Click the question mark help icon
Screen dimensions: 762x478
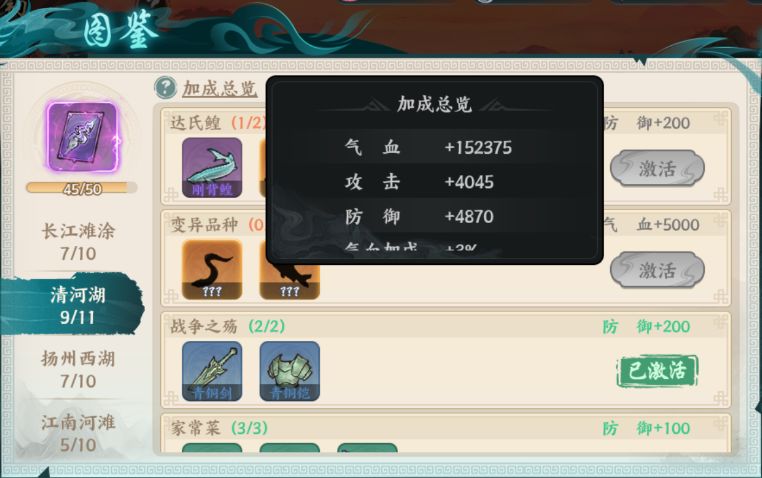coord(165,87)
